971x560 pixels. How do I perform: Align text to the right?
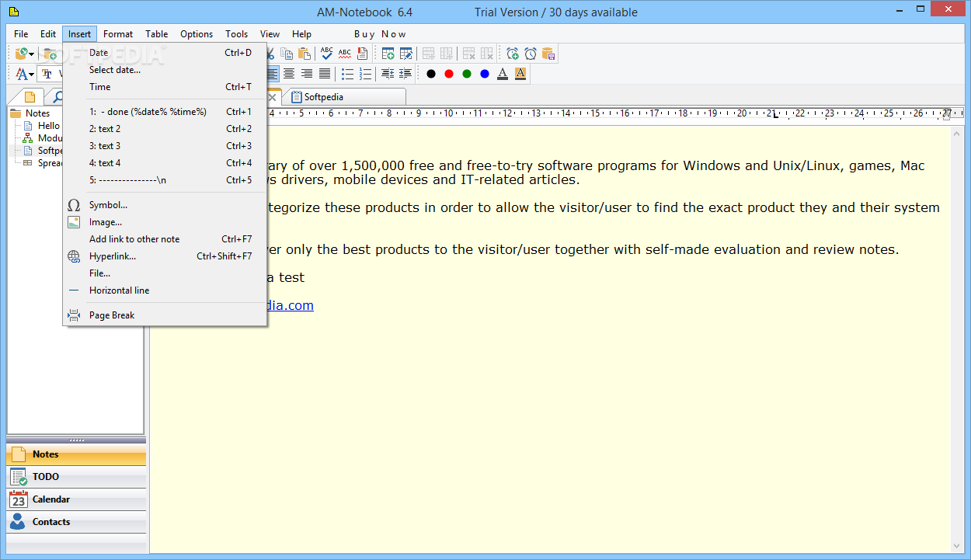coord(307,74)
